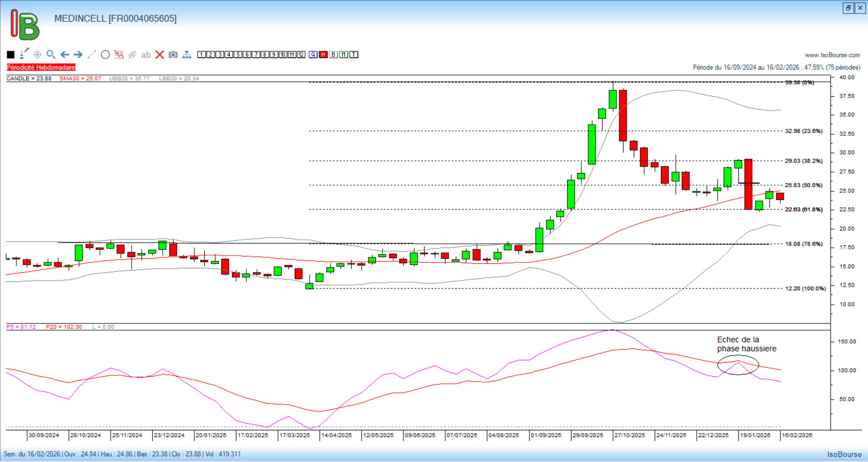
Task: Open the www.IsoBourse.com link
Action: tap(832, 55)
